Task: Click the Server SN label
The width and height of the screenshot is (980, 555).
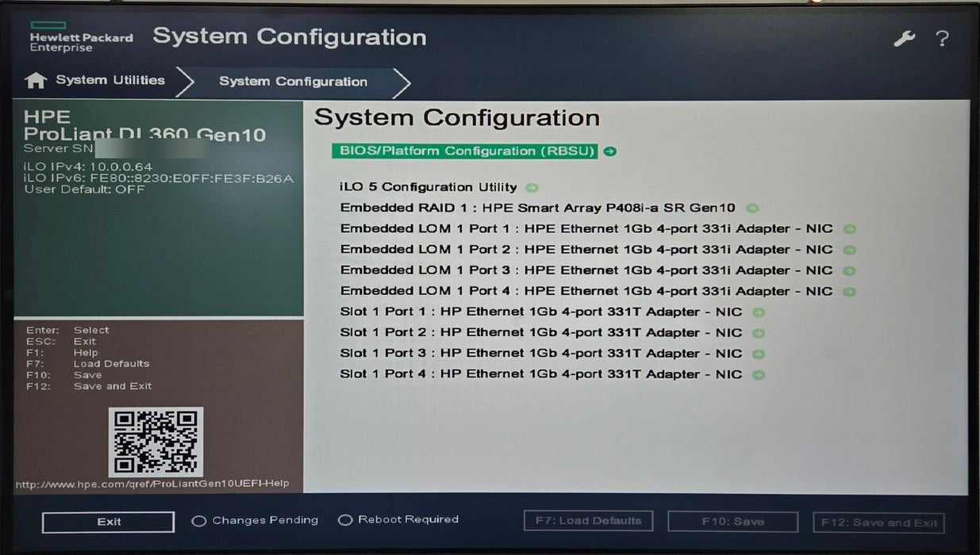Action: (59, 148)
